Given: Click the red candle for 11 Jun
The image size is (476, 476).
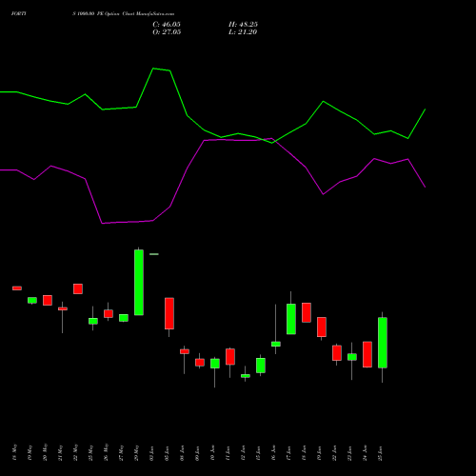Looking at the screenshot, I should pyautogui.click(x=230, y=357).
